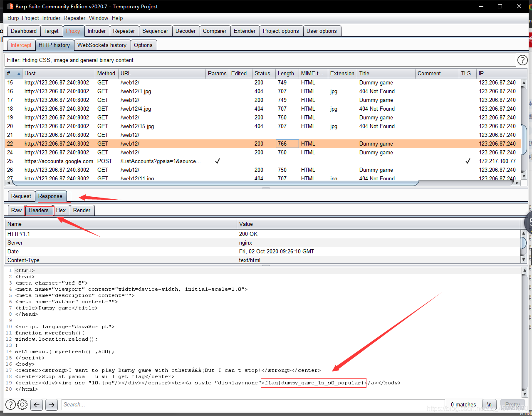The width and height of the screenshot is (532, 416).
Task: Select history row 22 with length 766
Action: point(262,144)
